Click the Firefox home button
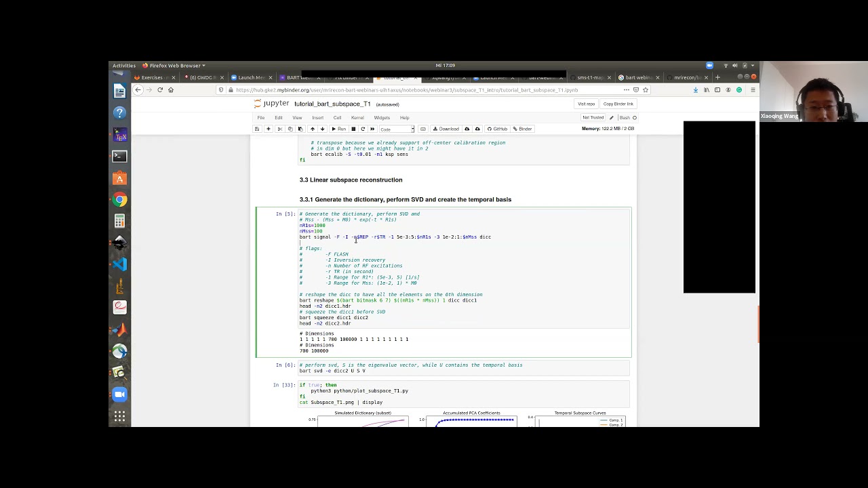 tap(171, 89)
